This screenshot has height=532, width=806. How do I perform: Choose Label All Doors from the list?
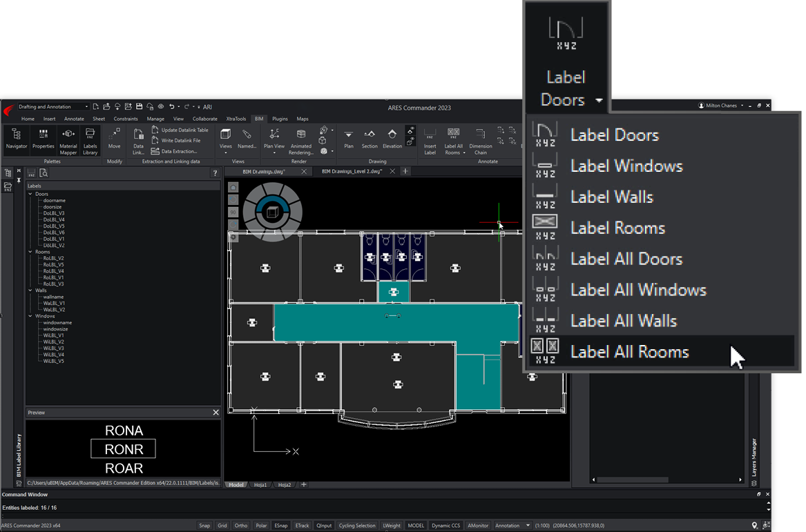coord(662,259)
